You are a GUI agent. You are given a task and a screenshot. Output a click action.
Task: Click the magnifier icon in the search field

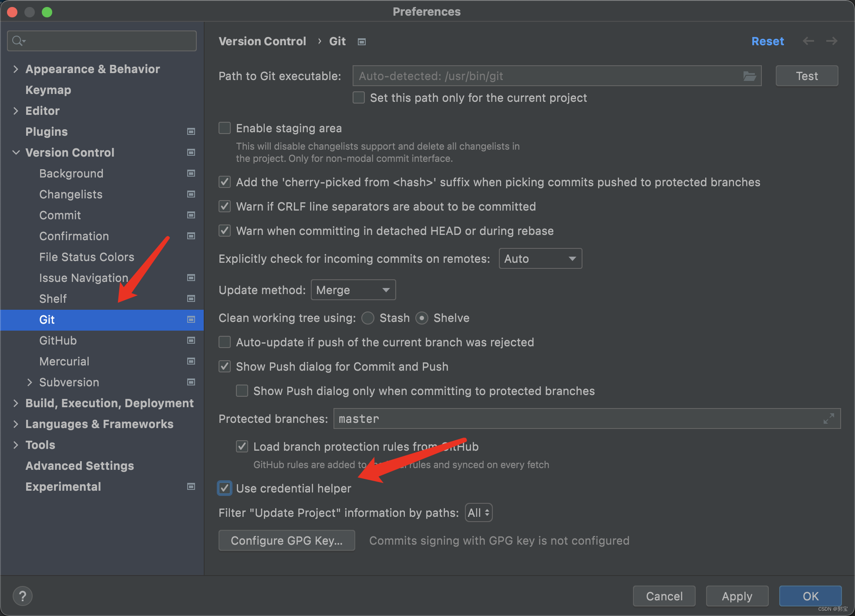click(18, 40)
